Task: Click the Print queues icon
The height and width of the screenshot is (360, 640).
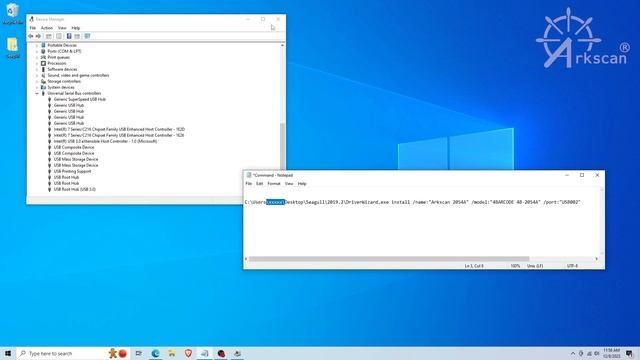Action: (43, 58)
